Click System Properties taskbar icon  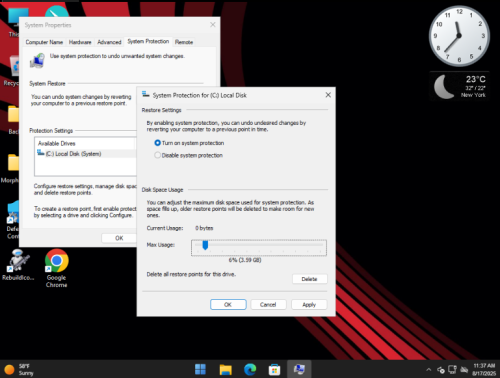[299, 369]
